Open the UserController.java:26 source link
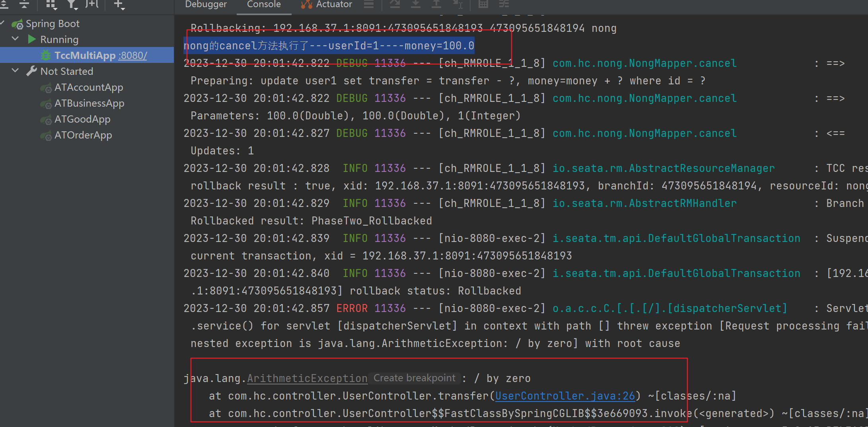Image resolution: width=868 pixels, height=427 pixels. pos(565,396)
